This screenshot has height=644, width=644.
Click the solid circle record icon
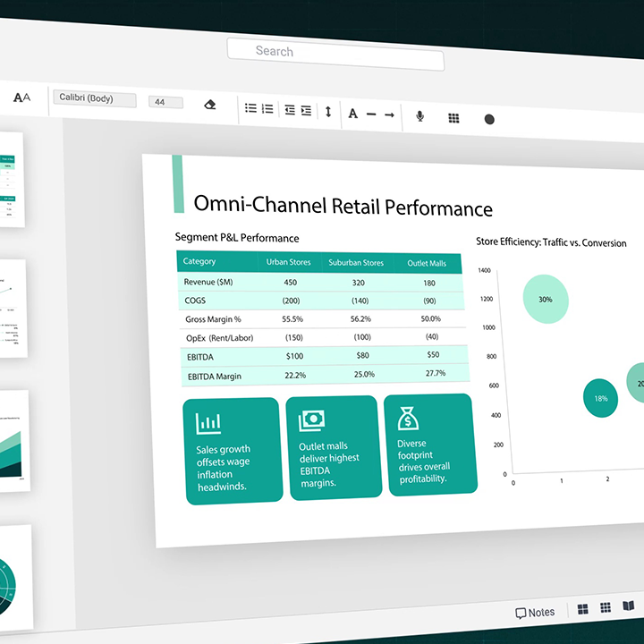pyautogui.click(x=489, y=120)
